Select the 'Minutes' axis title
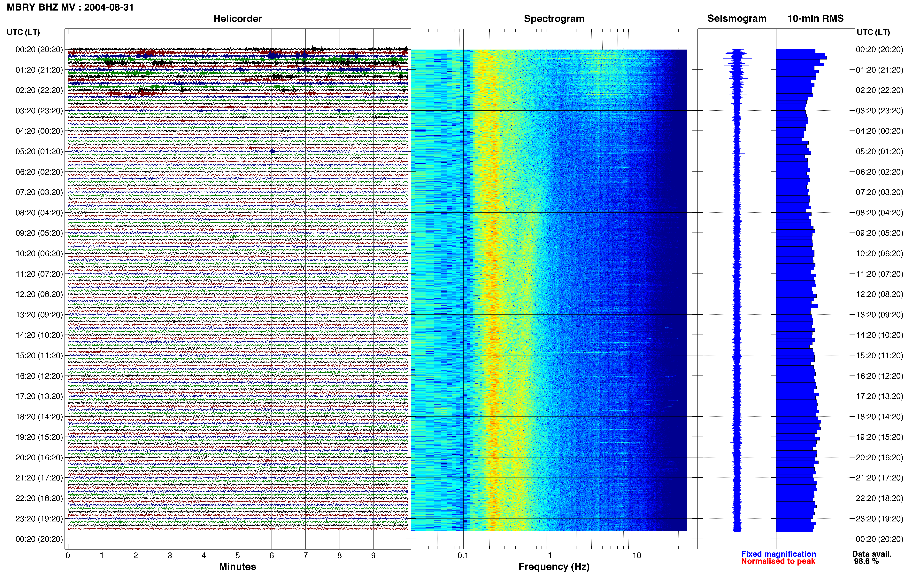Image resolution: width=924 pixels, height=578 pixels. 238,566
